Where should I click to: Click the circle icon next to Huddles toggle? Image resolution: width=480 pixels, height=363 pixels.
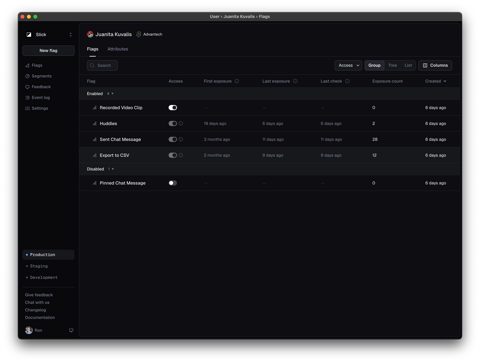coord(181,124)
